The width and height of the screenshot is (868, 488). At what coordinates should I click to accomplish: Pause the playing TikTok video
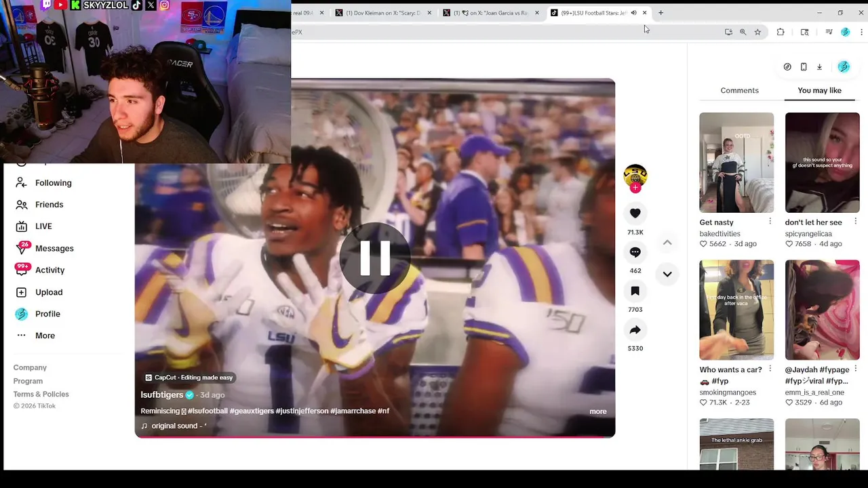pyautogui.click(x=375, y=258)
